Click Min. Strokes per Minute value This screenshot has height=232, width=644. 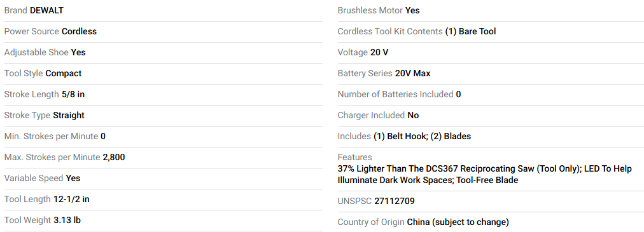pos(103,136)
